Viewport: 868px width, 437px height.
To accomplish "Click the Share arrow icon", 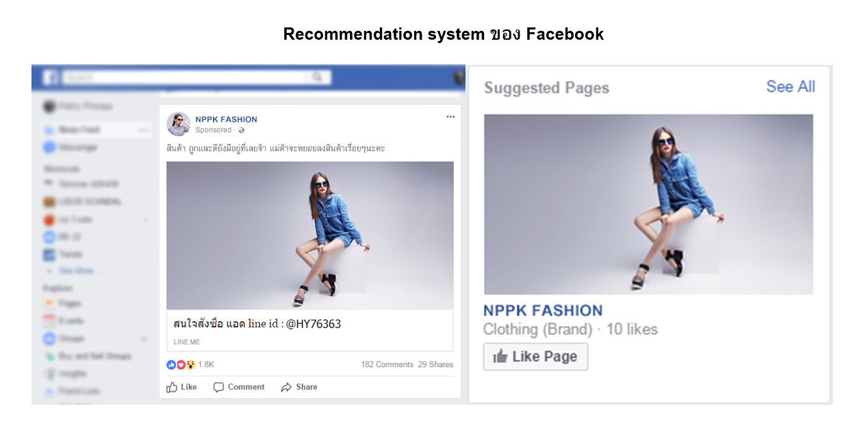I will [286, 388].
